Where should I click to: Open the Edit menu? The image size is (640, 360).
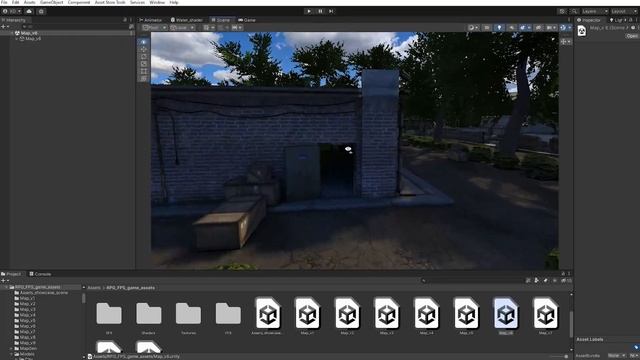click(x=16, y=2)
